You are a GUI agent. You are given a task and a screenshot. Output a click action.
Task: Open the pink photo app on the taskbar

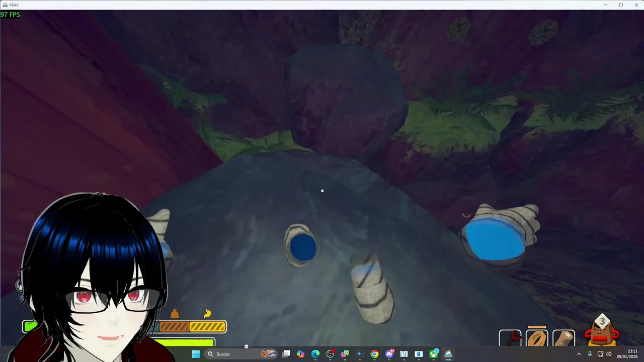point(345,354)
